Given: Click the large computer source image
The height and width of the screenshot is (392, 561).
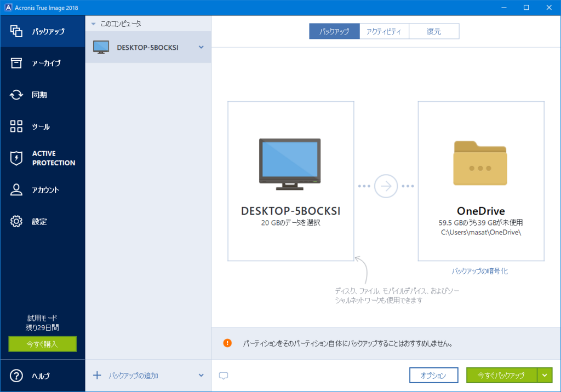Looking at the screenshot, I should point(290,164).
